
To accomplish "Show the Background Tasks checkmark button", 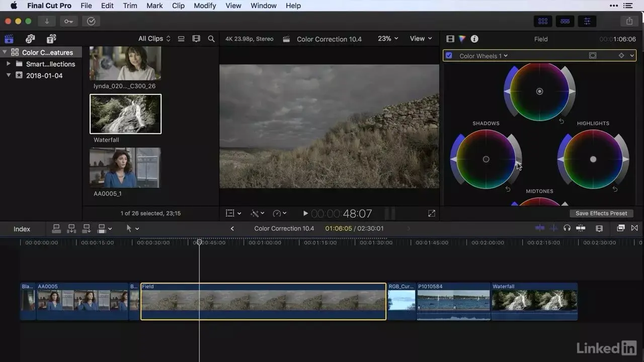I will pyautogui.click(x=91, y=21).
